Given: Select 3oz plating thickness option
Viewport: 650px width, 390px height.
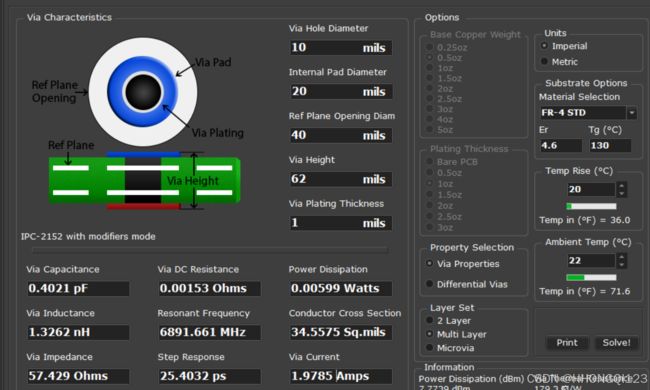Looking at the screenshot, I should pos(429,227).
